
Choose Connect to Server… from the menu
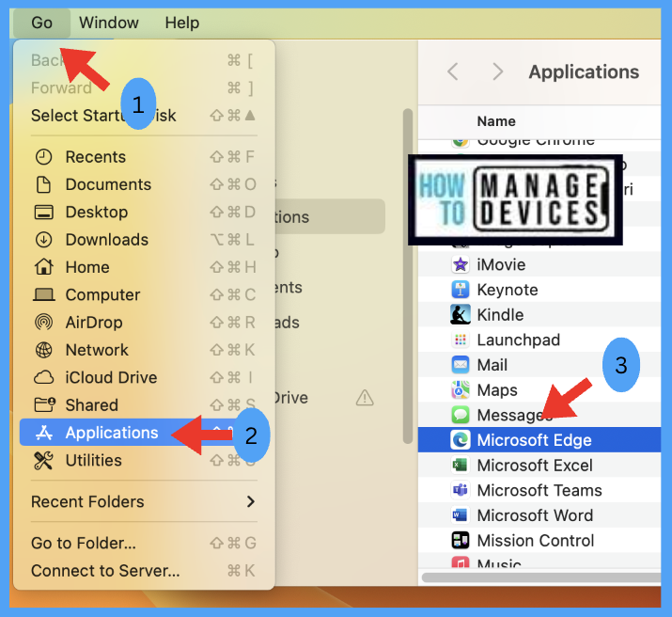click(x=144, y=571)
